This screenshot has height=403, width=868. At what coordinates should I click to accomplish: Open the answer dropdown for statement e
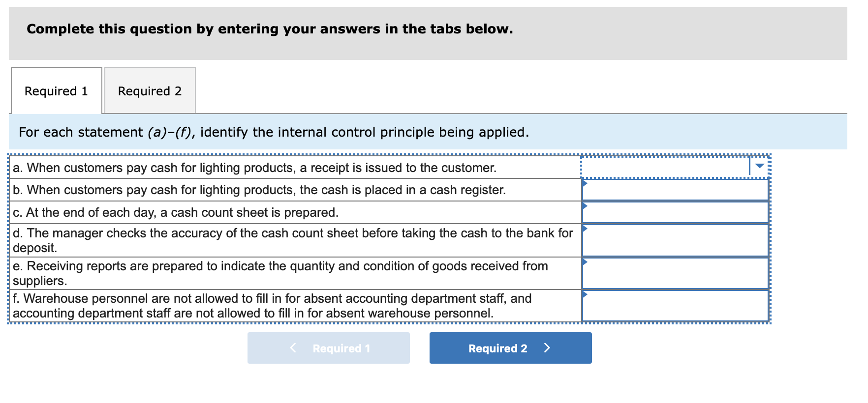(674, 273)
